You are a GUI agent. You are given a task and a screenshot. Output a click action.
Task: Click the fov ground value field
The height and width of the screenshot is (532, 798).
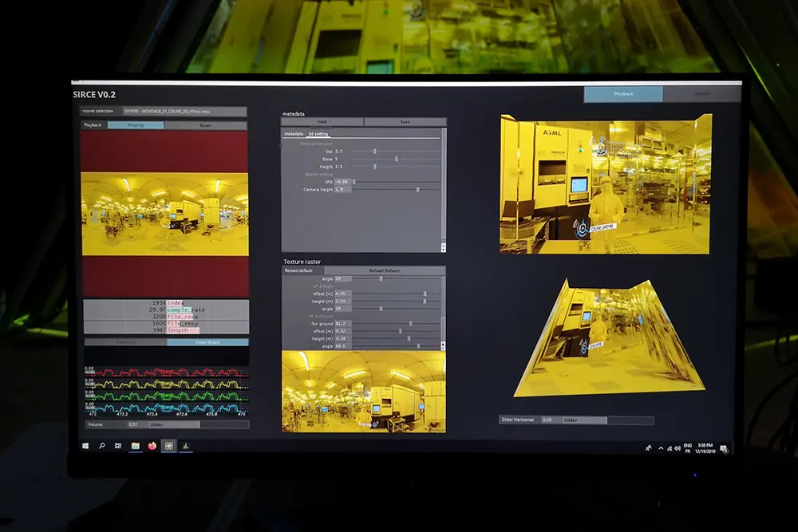click(342, 324)
